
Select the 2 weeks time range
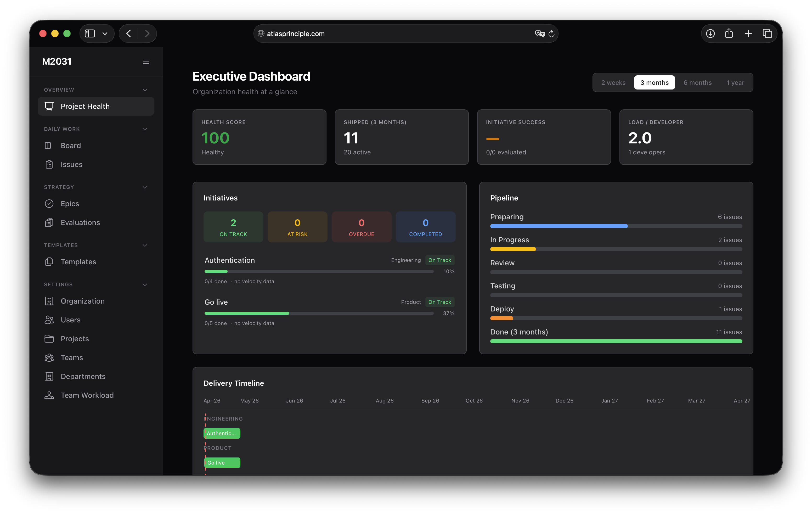613,83
